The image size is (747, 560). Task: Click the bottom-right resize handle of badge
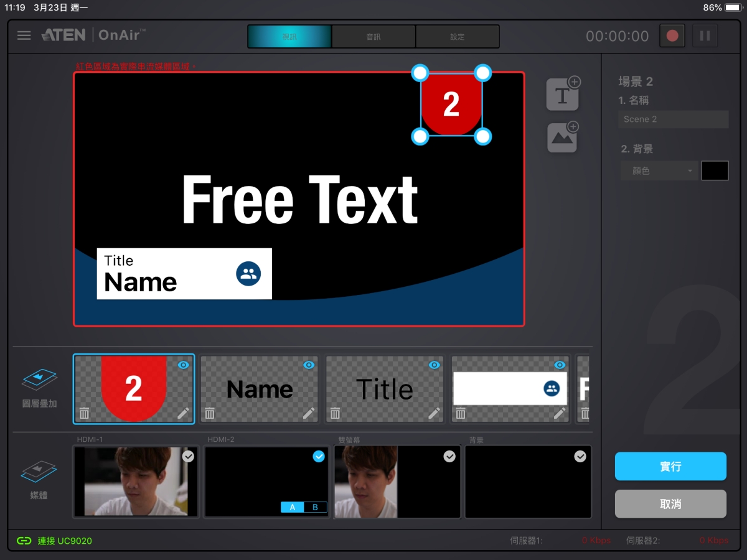pyautogui.click(x=483, y=136)
